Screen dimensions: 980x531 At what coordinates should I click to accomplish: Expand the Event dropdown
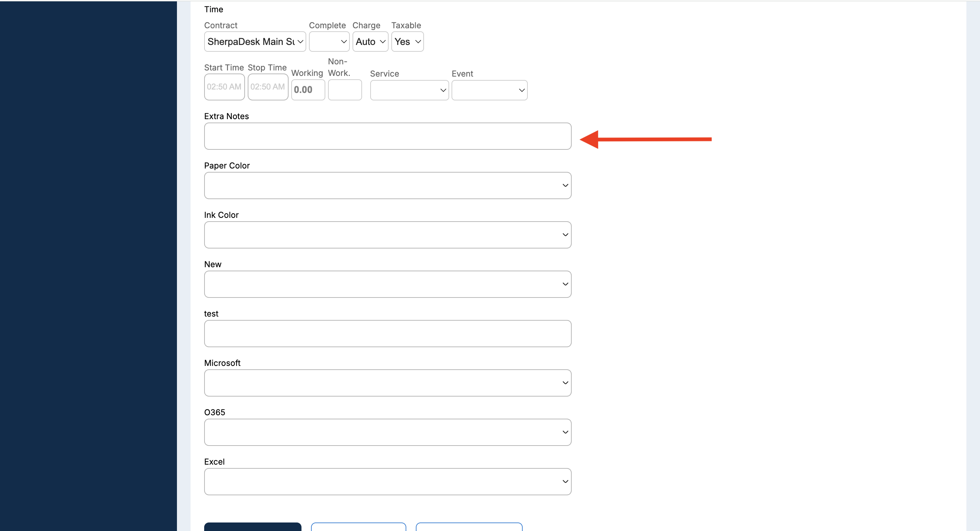(489, 90)
